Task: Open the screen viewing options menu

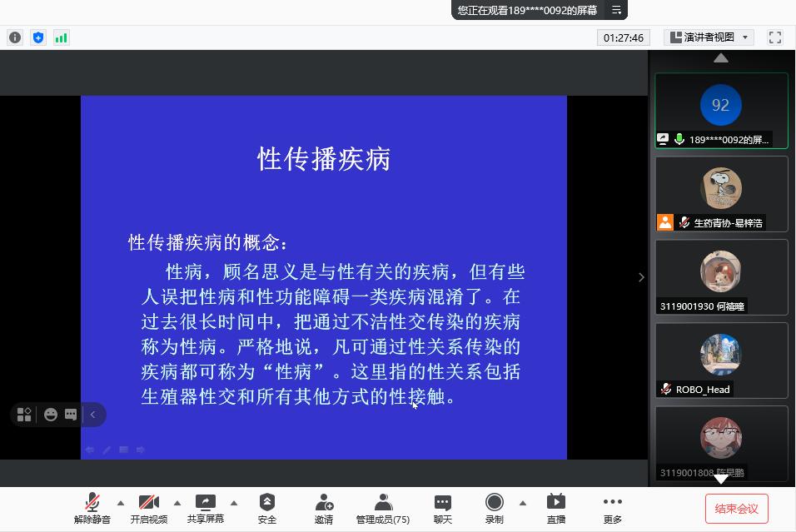Action: (x=617, y=10)
